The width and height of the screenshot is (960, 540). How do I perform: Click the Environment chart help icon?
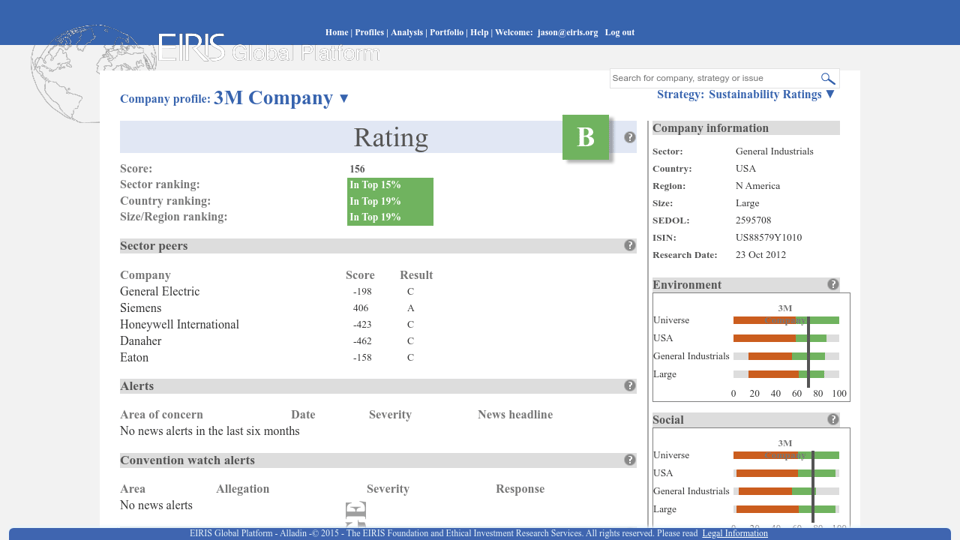833,285
